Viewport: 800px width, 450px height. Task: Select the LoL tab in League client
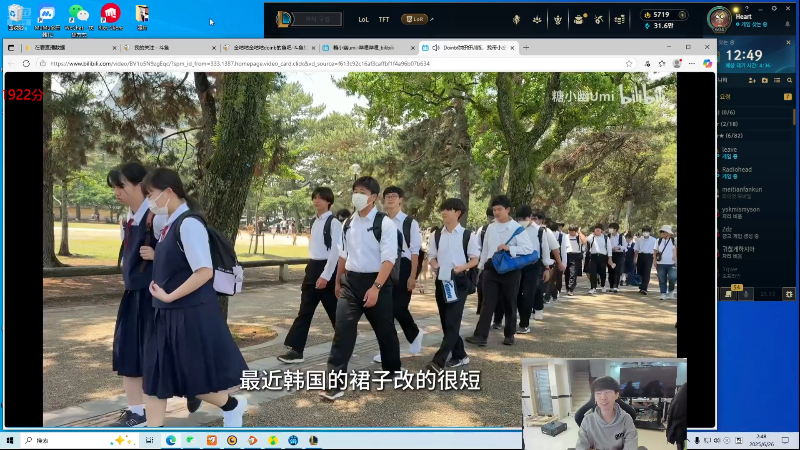[363, 19]
